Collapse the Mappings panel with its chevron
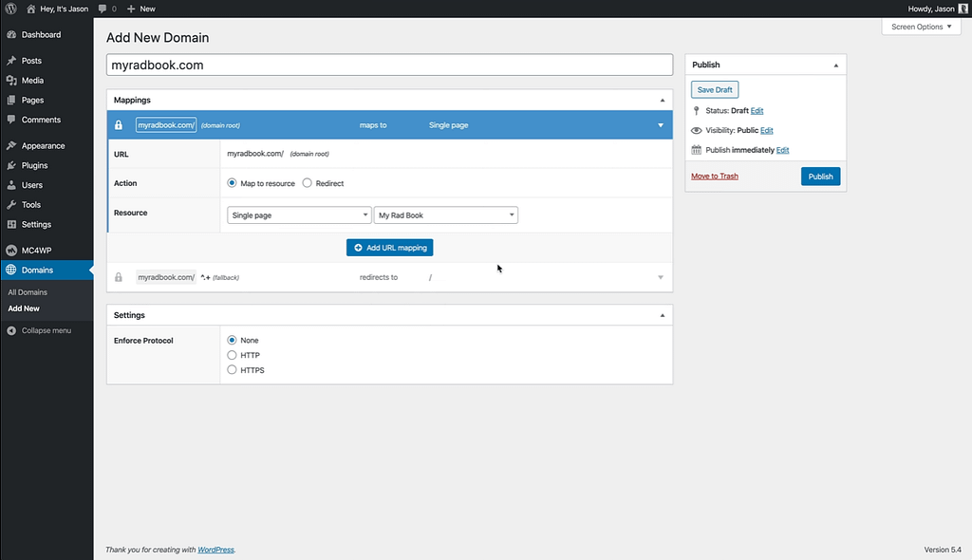This screenshot has height=560, width=972. [662, 100]
